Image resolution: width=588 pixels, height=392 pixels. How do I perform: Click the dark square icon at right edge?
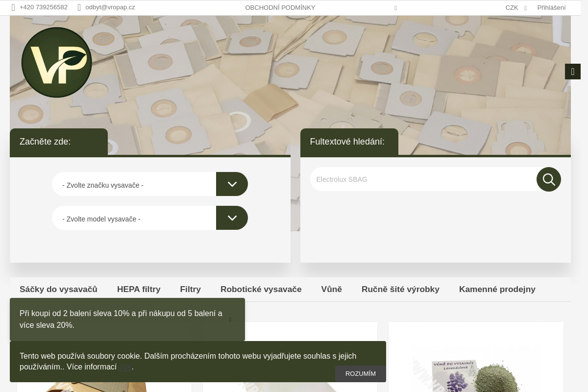click(x=573, y=72)
